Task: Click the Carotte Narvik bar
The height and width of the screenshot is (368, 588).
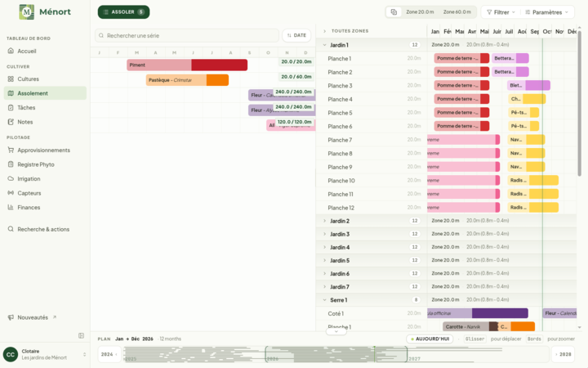Action: [x=470, y=326]
